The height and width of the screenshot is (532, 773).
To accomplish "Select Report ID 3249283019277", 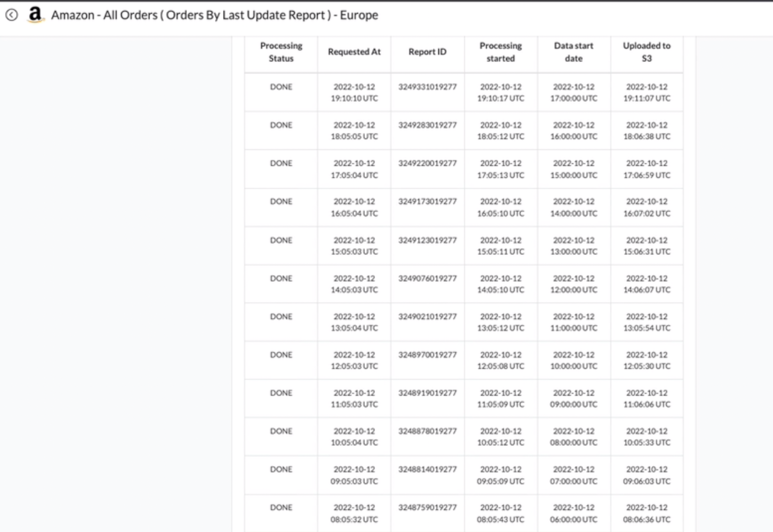I will click(427, 125).
